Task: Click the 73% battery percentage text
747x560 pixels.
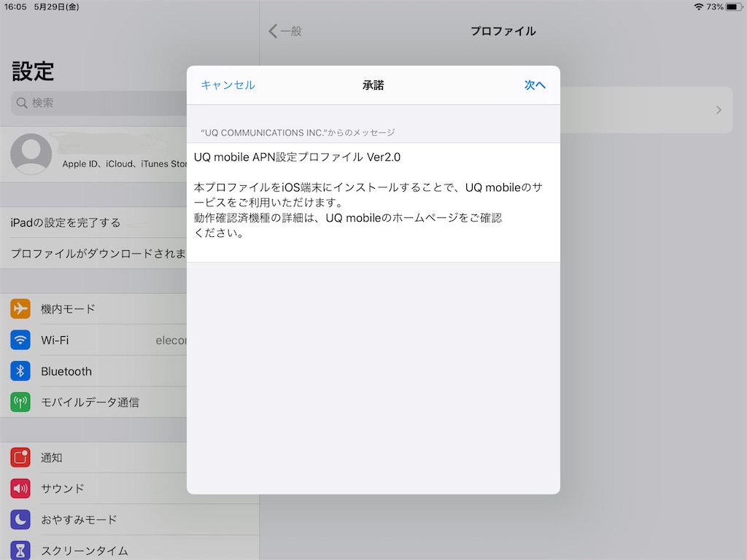Action: click(x=715, y=7)
